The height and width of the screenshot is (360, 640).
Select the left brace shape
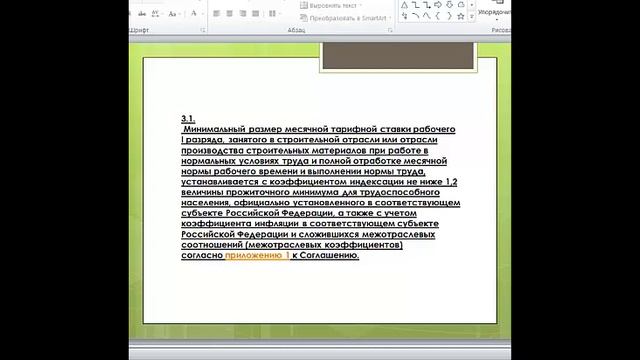[x=438, y=16]
